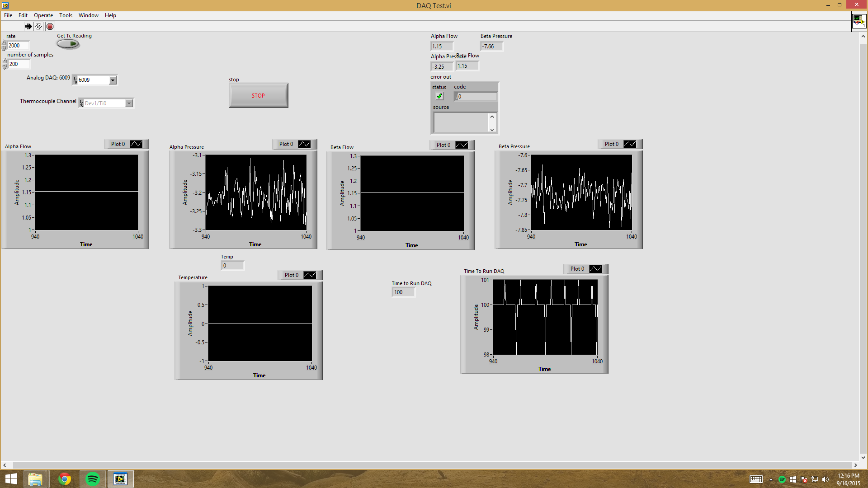Open the Help menu

click(110, 15)
